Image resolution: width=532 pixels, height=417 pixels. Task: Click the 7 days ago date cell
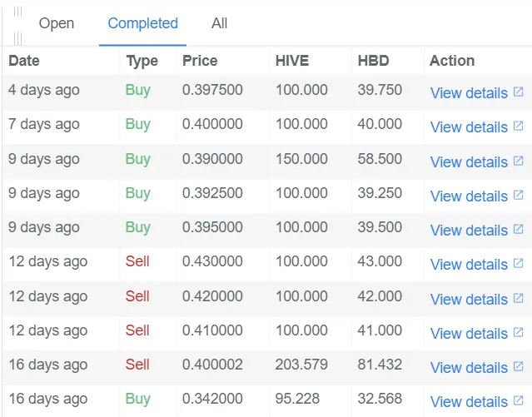[x=44, y=125]
